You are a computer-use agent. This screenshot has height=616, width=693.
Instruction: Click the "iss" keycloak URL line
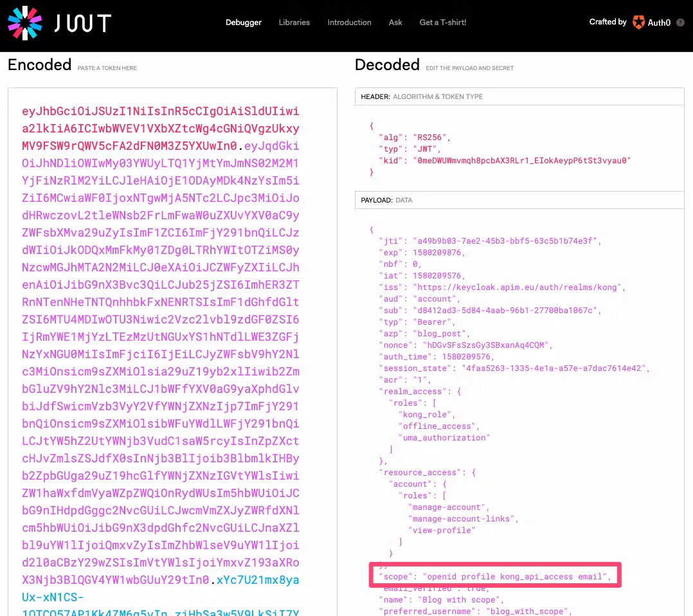pyautogui.click(x=503, y=287)
